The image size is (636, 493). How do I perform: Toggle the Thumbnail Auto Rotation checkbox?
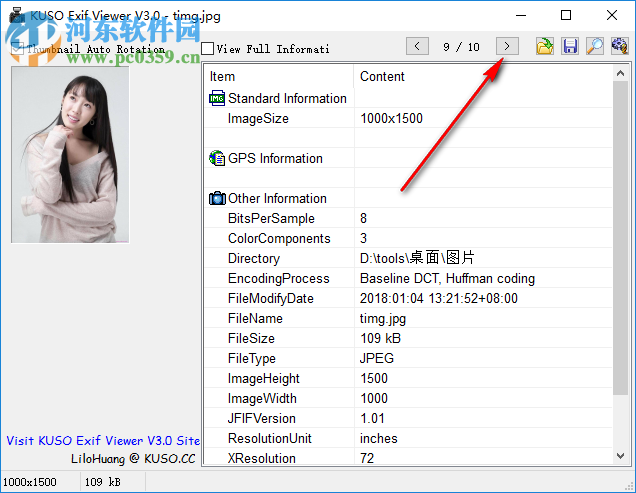17,49
